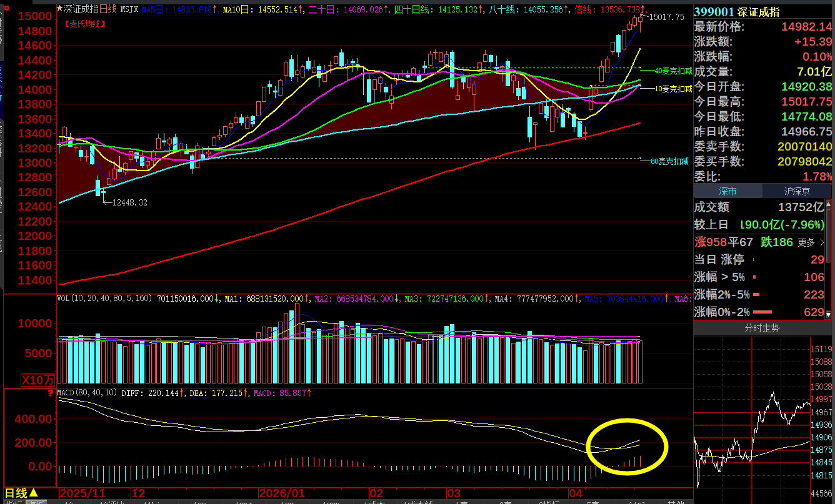
Task: Click the star icon before 深证成指 title
Action: [60, 9]
